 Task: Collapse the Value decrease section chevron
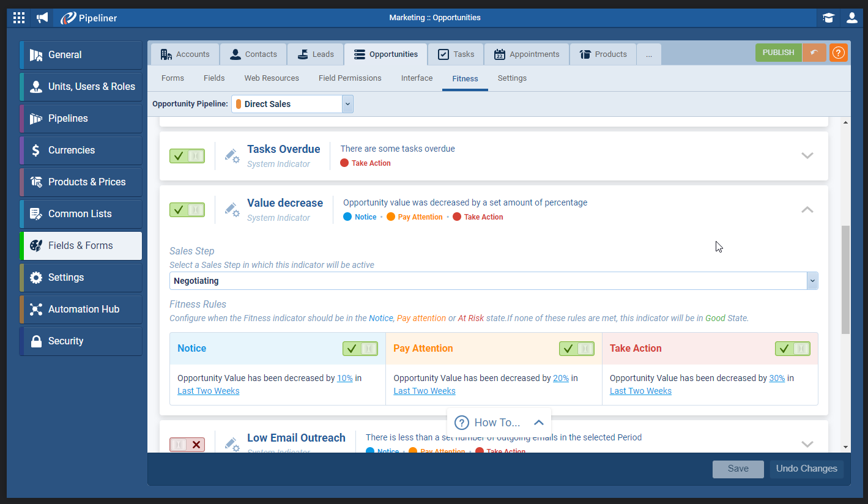[x=807, y=210]
